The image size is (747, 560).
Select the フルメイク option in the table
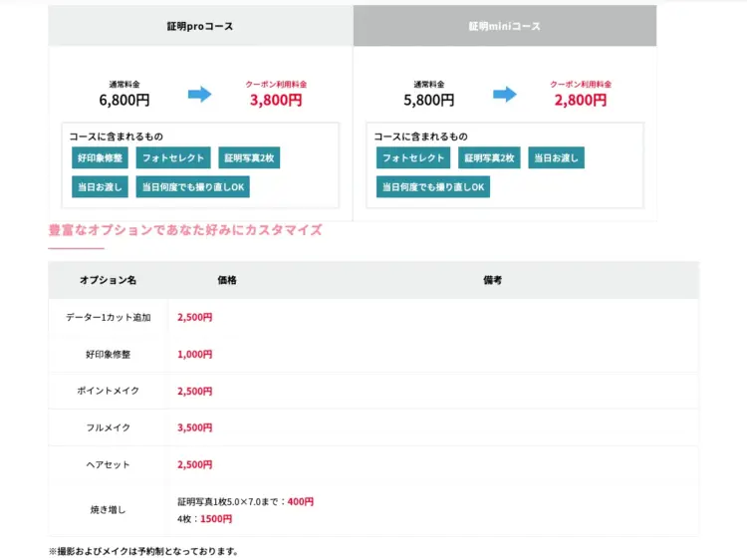[108, 427]
